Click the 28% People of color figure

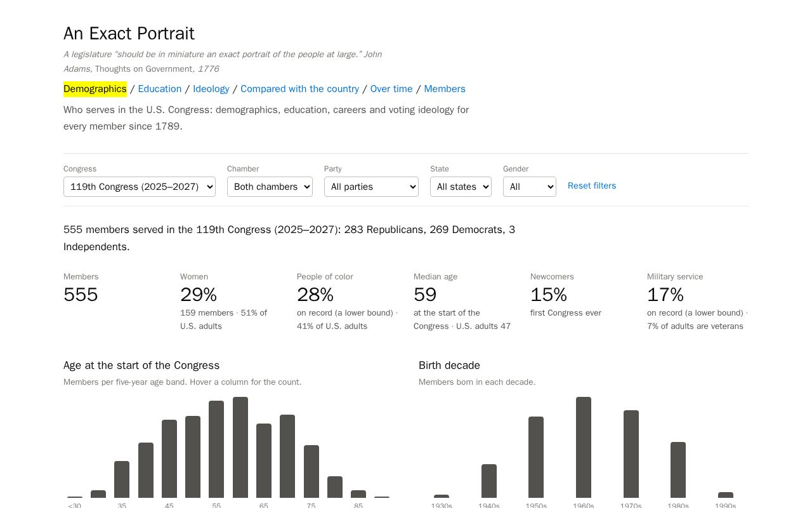pyautogui.click(x=315, y=295)
